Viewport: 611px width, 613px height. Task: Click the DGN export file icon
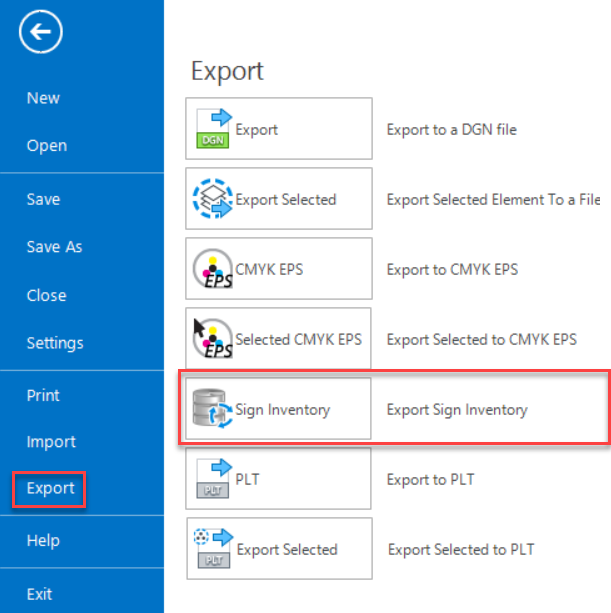pyautogui.click(x=213, y=128)
